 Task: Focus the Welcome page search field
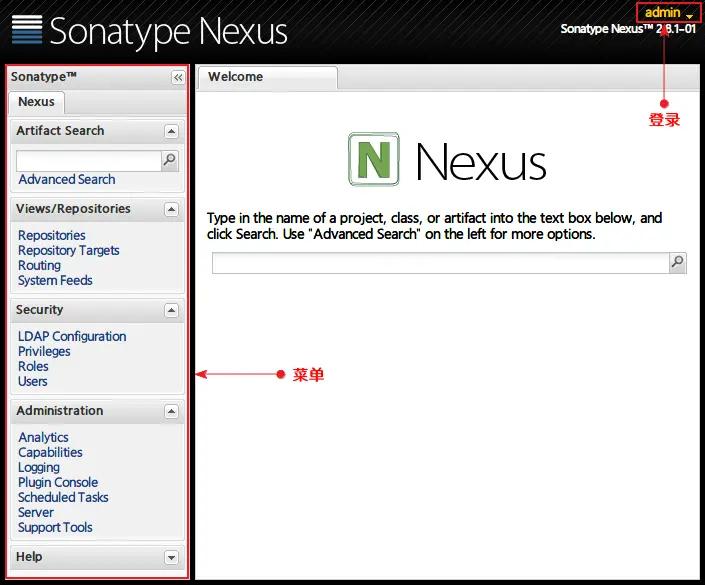click(x=441, y=263)
